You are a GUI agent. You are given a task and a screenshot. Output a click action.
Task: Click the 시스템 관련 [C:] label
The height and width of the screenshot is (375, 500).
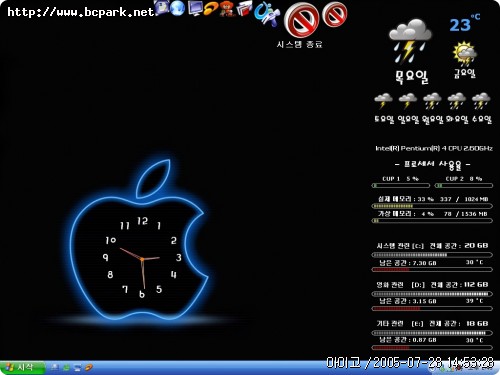[400, 246]
